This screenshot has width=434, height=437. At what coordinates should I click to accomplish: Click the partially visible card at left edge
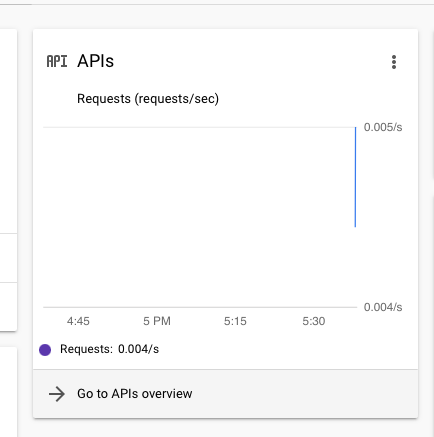coord(8,180)
